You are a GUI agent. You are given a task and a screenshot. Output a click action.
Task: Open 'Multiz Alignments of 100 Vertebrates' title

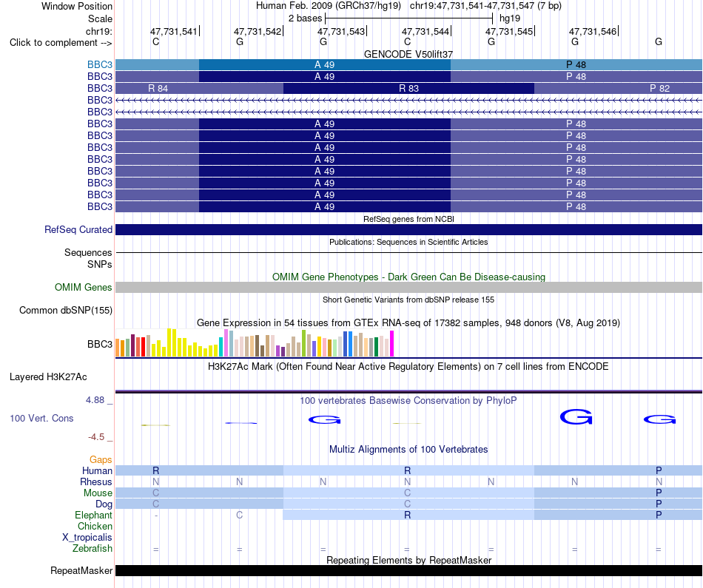[408, 450]
